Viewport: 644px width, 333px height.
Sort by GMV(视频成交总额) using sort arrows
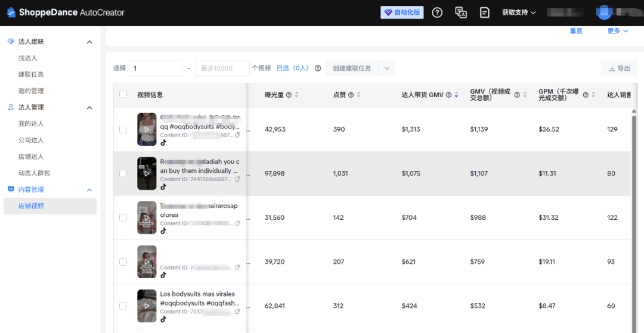click(x=525, y=95)
